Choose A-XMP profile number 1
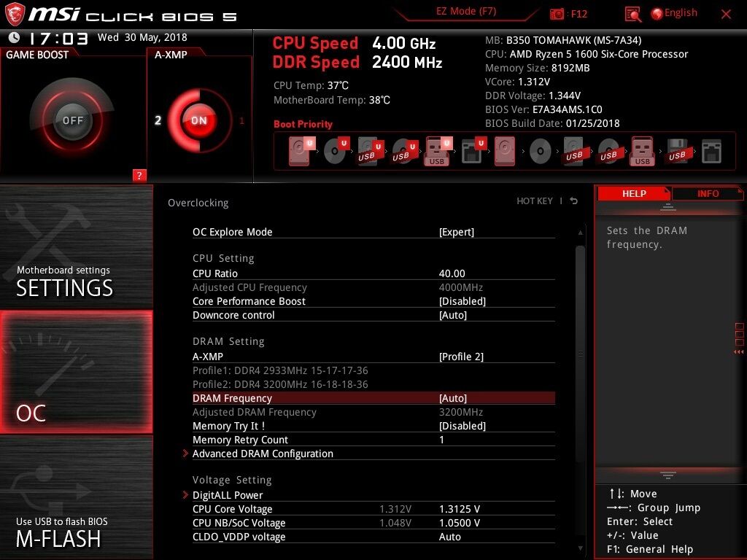The image size is (747, 560). click(241, 120)
